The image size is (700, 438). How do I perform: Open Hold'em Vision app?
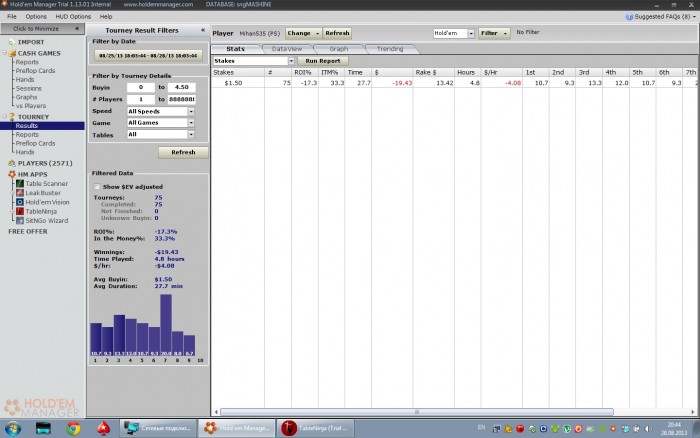(x=46, y=201)
